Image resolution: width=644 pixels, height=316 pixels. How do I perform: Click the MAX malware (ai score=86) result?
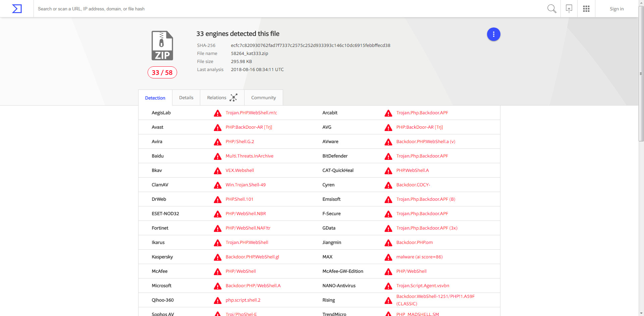click(419, 257)
